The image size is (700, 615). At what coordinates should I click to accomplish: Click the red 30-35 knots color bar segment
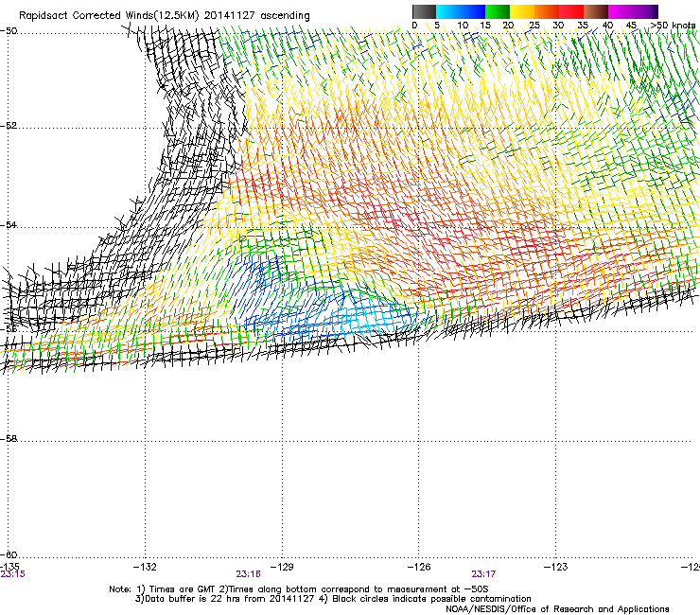(x=571, y=11)
